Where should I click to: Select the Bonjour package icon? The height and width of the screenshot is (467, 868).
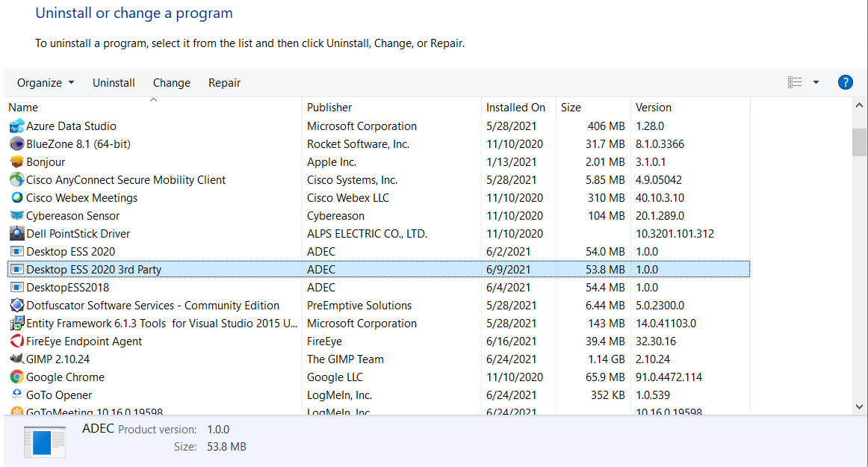point(16,162)
